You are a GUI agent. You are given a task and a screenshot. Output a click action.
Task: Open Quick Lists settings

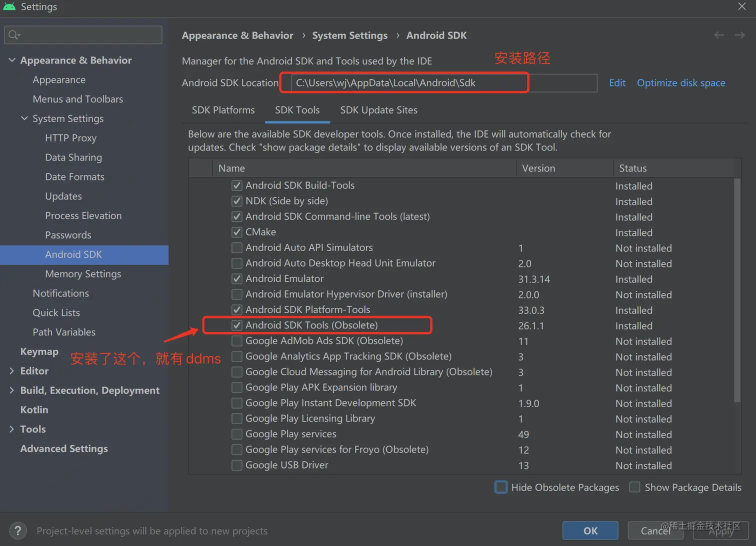[56, 313]
